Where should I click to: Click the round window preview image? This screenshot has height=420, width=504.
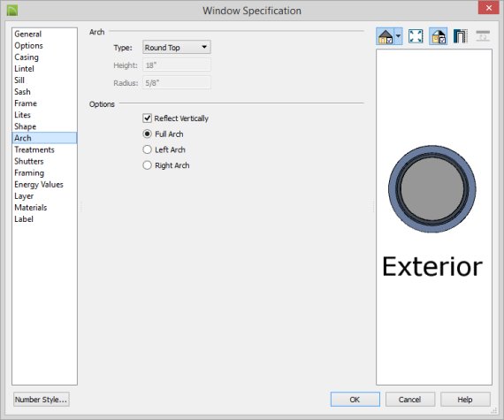click(432, 189)
